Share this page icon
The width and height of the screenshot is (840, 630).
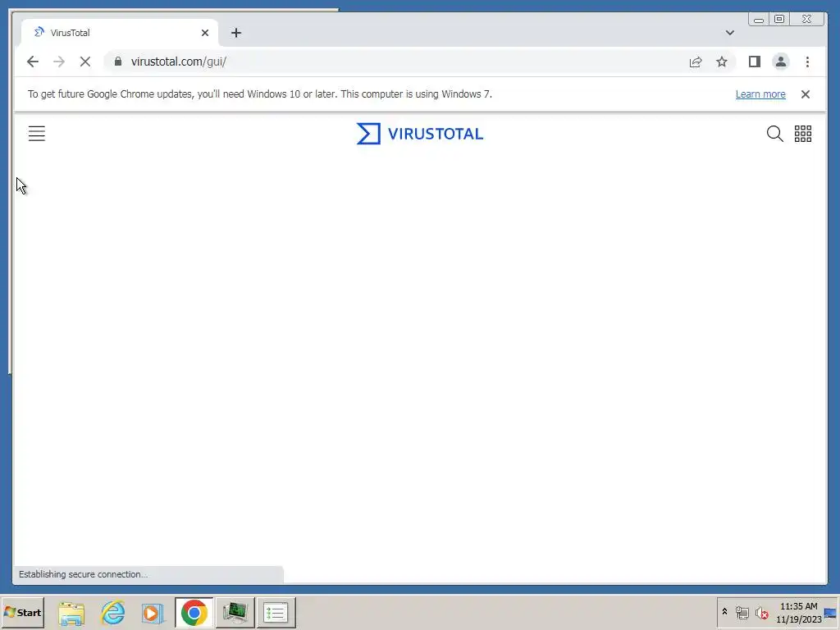(696, 62)
